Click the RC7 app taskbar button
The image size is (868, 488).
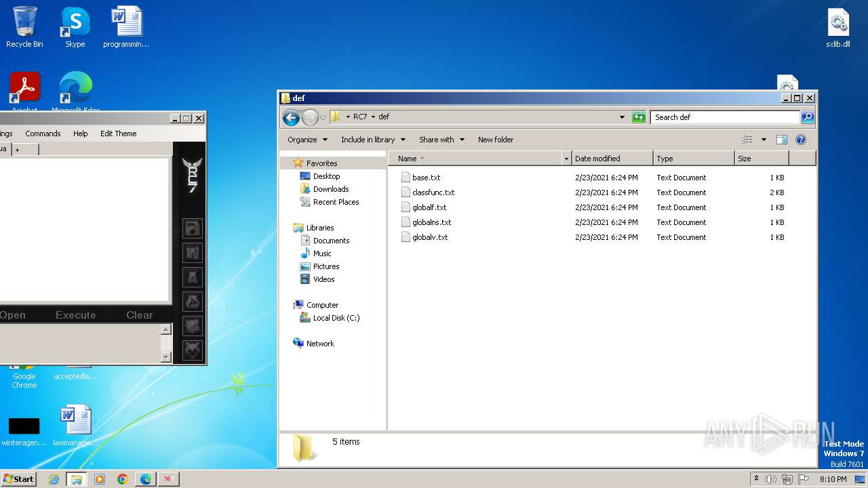pyautogui.click(x=168, y=479)
